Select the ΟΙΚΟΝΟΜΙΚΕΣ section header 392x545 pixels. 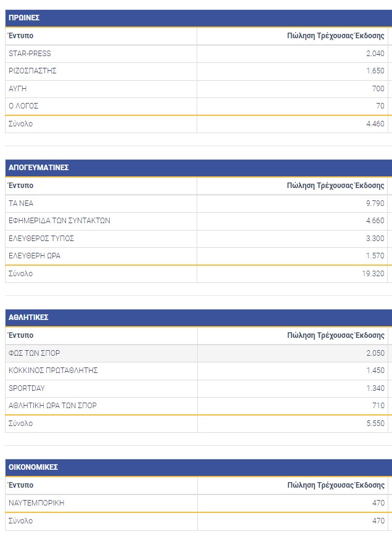coord(33,467)
